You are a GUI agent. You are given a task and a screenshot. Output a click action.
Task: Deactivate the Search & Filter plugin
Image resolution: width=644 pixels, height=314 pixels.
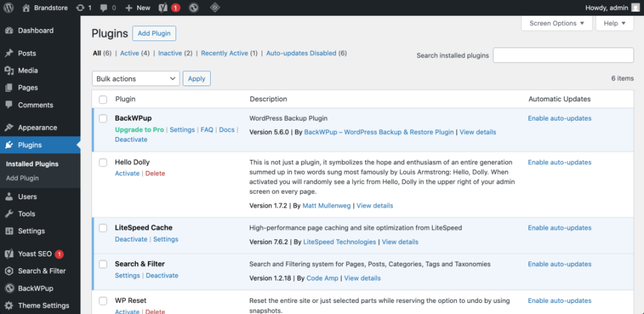click(x=162, y=275)
